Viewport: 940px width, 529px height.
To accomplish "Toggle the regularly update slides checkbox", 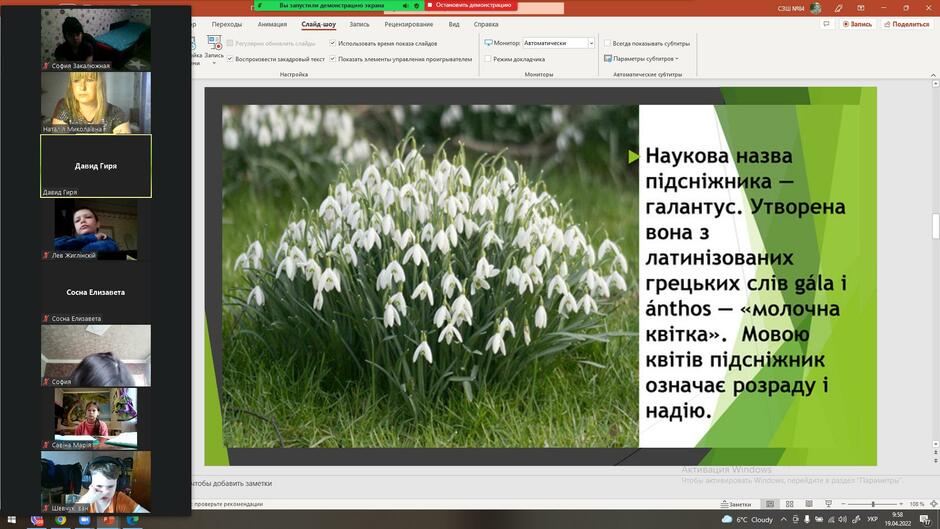I will (230, 43).
